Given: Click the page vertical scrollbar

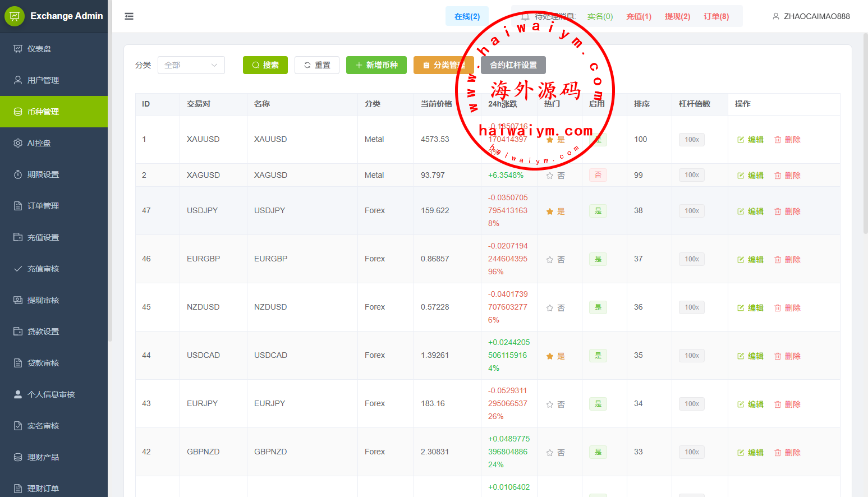Looking at the screenshot, I should (x=865, y=135).
